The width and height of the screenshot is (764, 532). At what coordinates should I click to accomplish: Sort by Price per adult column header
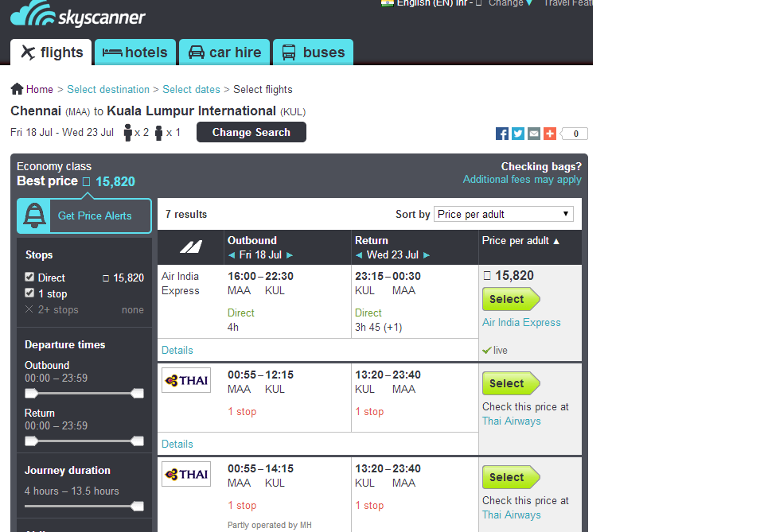[x=520, y=241]
